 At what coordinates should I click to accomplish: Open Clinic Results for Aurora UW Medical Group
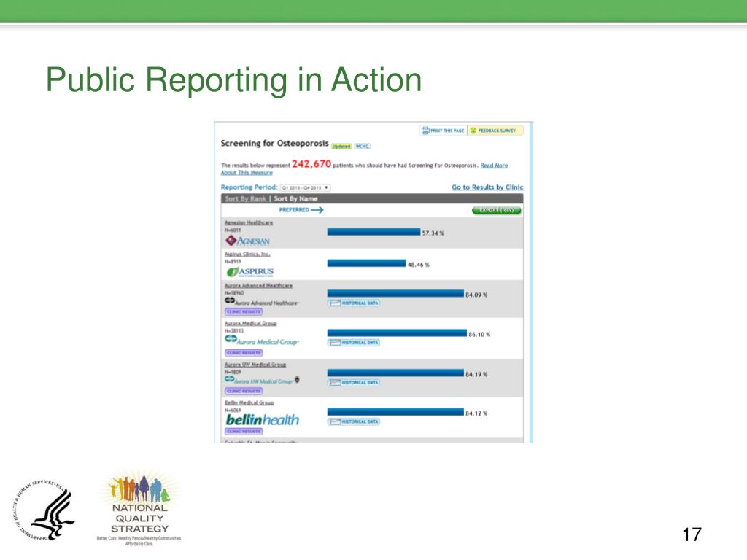click(x=244, y=391)
